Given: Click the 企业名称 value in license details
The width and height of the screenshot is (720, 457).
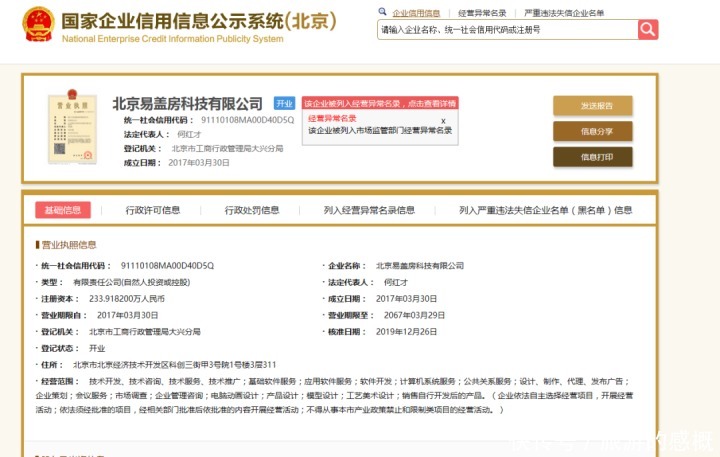Looking at the screenshot, I should 420,265.
